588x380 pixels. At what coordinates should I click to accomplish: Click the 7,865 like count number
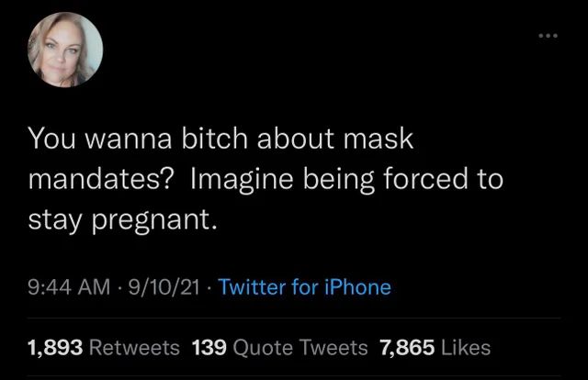click(x=404, y=348)
